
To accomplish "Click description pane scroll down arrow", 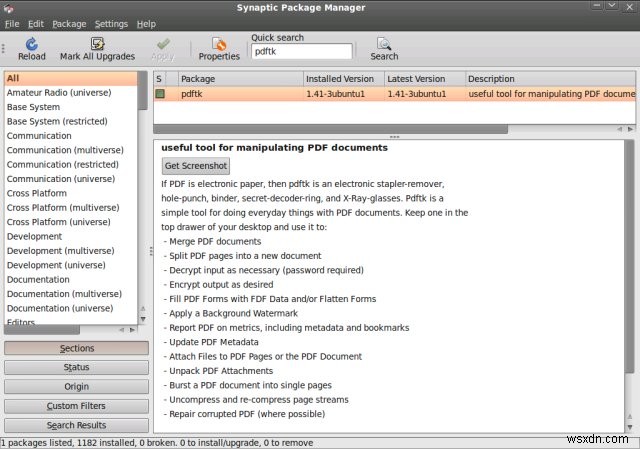I will pos(630,427).
